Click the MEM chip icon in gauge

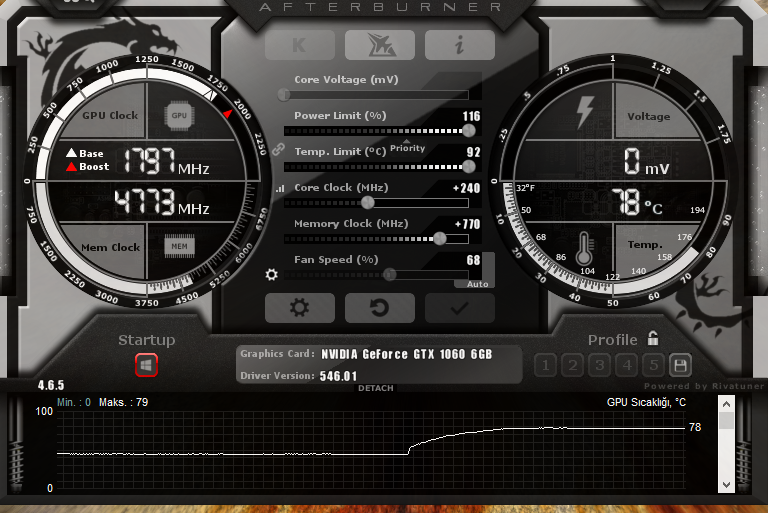pos(179,246)
